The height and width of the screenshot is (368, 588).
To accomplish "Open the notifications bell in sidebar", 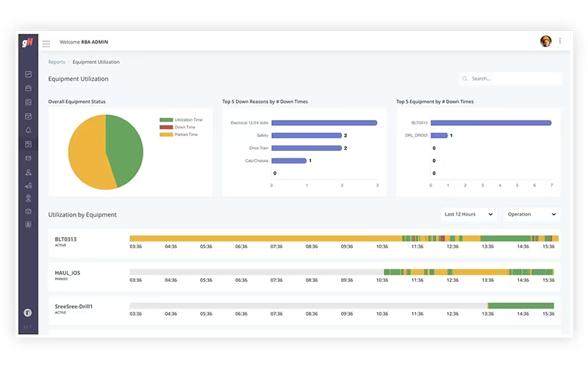I will [x=28, y=130].
